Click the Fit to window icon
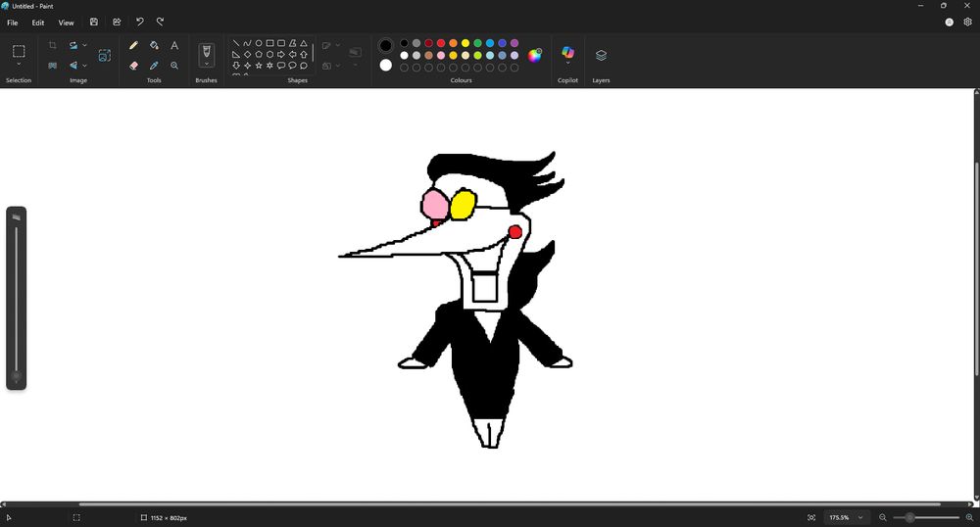This screenshot has height=527, width=980. click(x=811, y=517)
